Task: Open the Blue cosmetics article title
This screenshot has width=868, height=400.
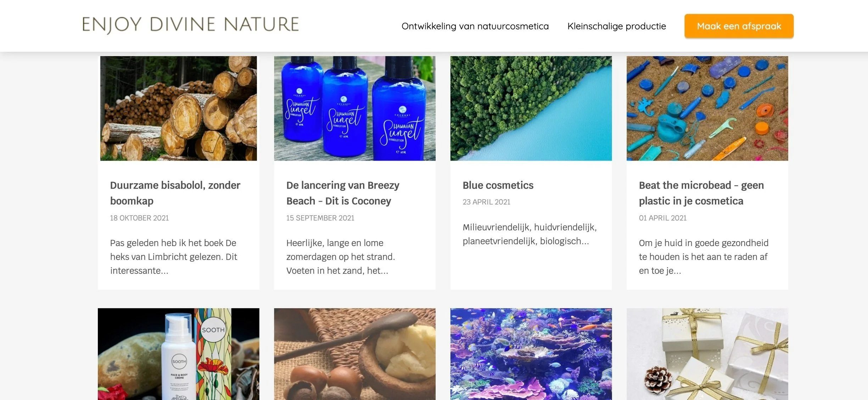Action: point(498,185)
